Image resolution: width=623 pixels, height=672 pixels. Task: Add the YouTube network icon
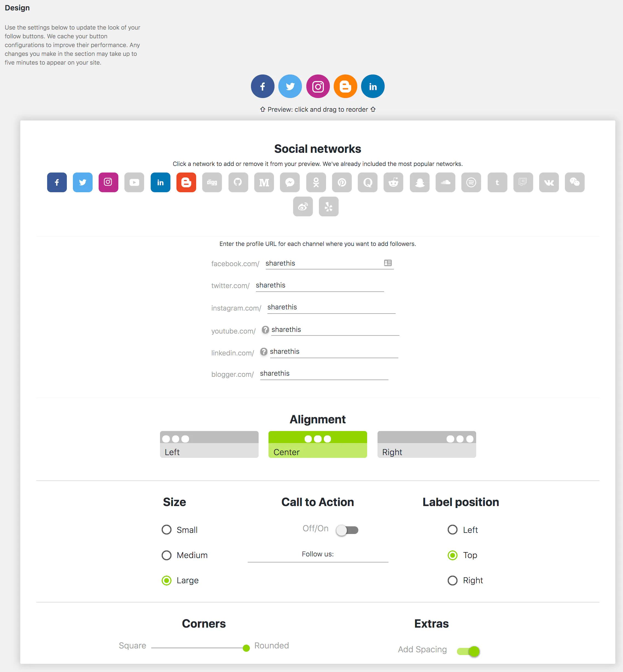(x=134, y=182)
